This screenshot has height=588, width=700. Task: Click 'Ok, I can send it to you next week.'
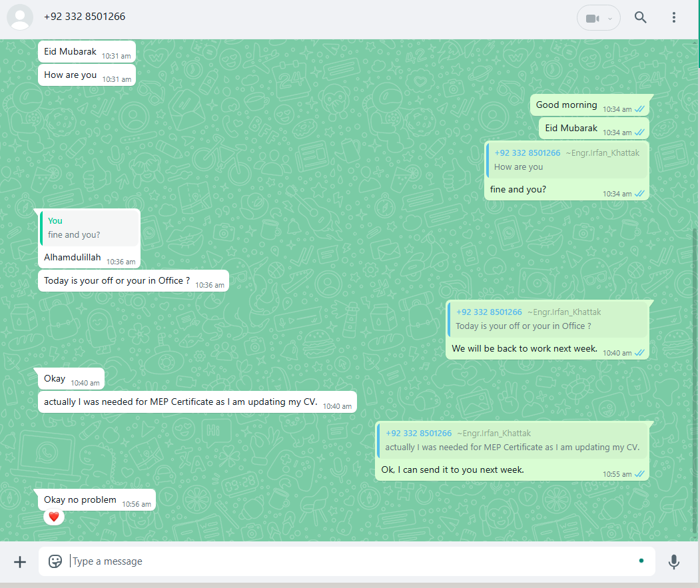pyautogui.click(x=453, y=469)
